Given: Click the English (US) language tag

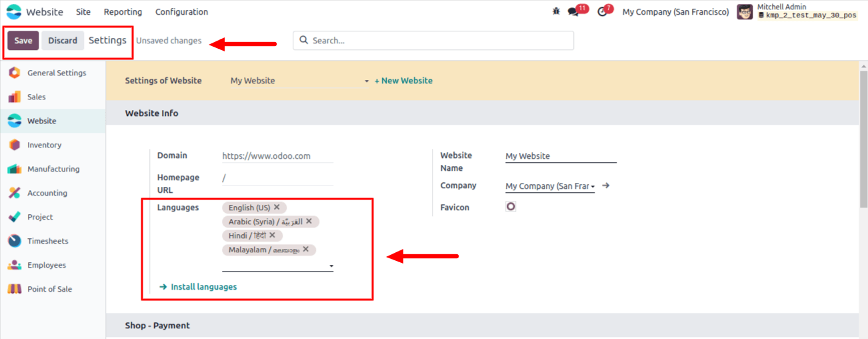Looking at the screenshot, I should (x=249, y=208).
